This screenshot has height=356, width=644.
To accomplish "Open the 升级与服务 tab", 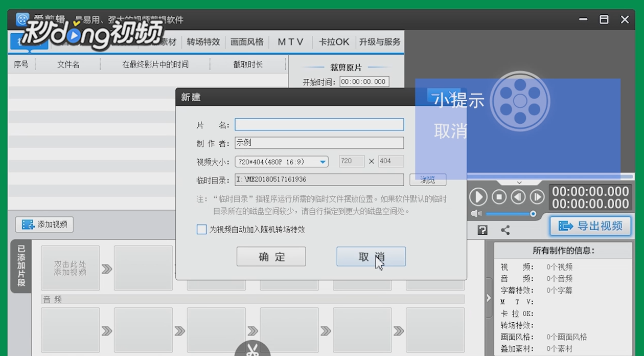I will (x=380, y=42).
